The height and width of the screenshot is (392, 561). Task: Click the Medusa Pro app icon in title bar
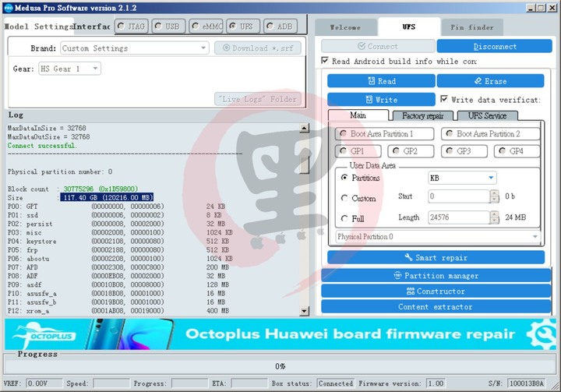pyautogui.click(x=9, y=8)
